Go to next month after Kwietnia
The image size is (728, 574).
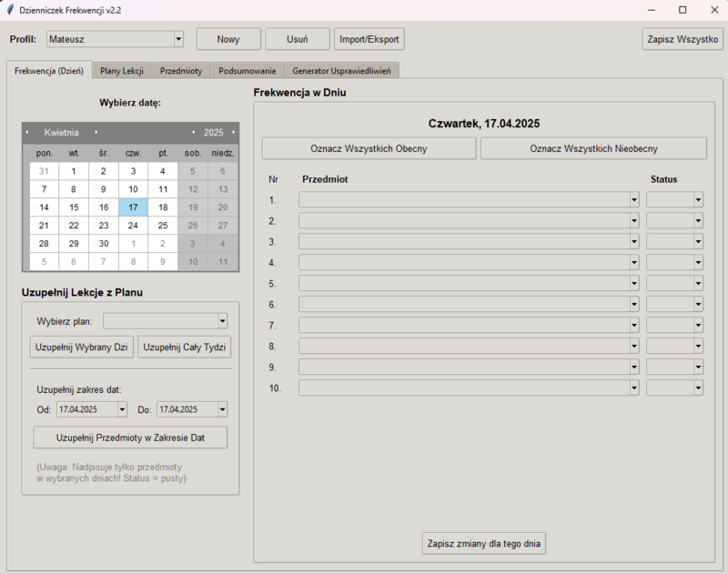click(96, 133)
